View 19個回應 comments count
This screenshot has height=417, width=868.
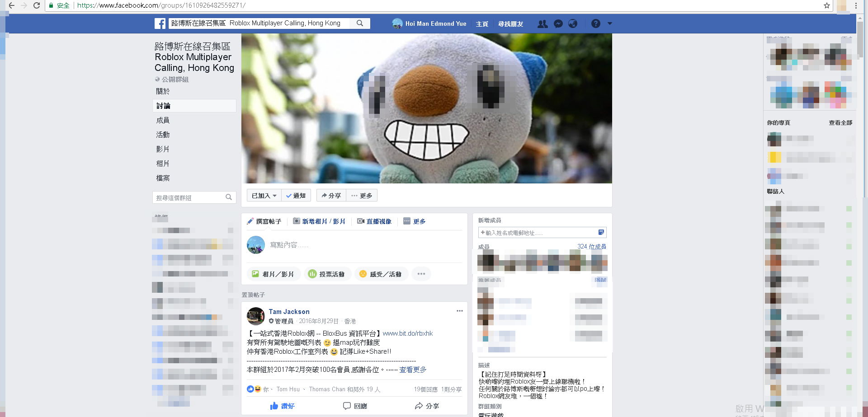point(426,389)
